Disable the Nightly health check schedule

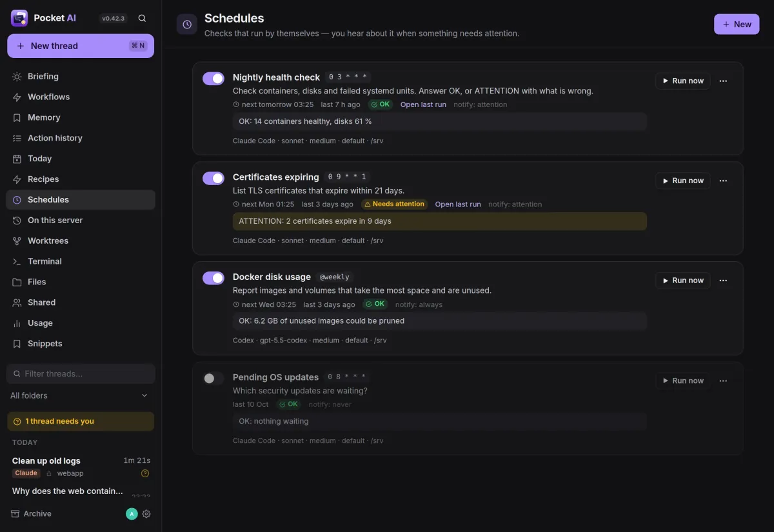(213, 78)
